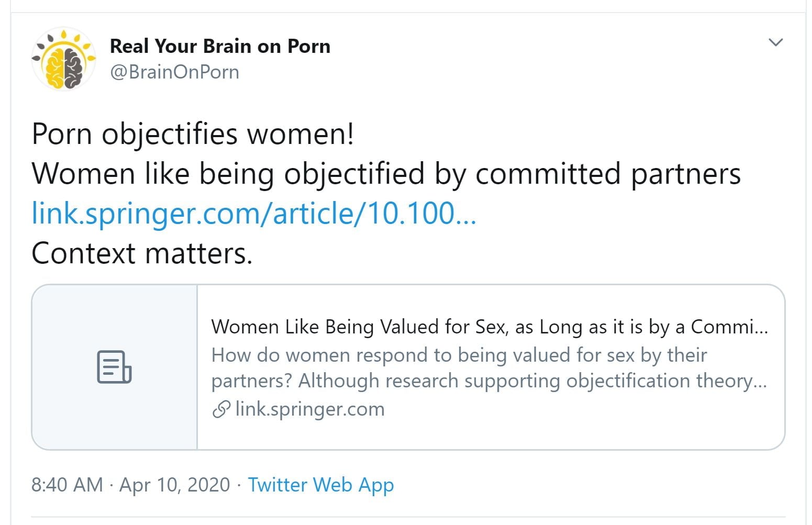Click the Apr 10, 2020 date
The height and width of the screenshot is (525, 812).
click(175, 485)
